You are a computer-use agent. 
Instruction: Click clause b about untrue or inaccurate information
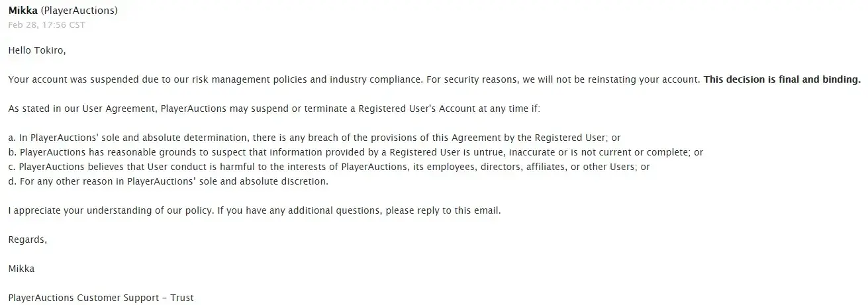[x=356, y=152]
